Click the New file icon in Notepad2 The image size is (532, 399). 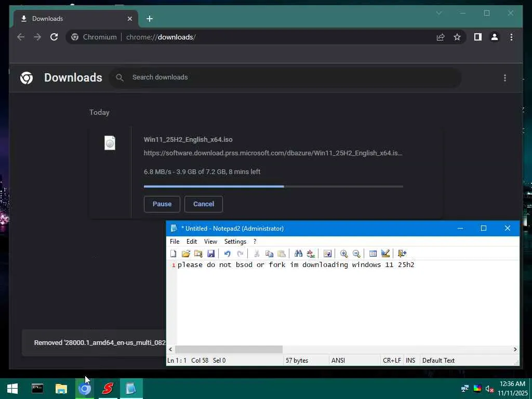(x=174, y=254)
